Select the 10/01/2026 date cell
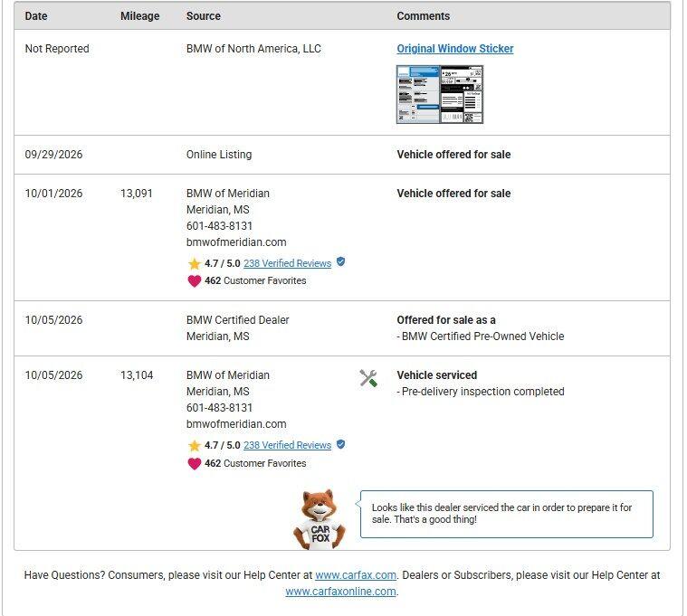The width and height of the screenshot is (687, 616). (x=53, y=194)
